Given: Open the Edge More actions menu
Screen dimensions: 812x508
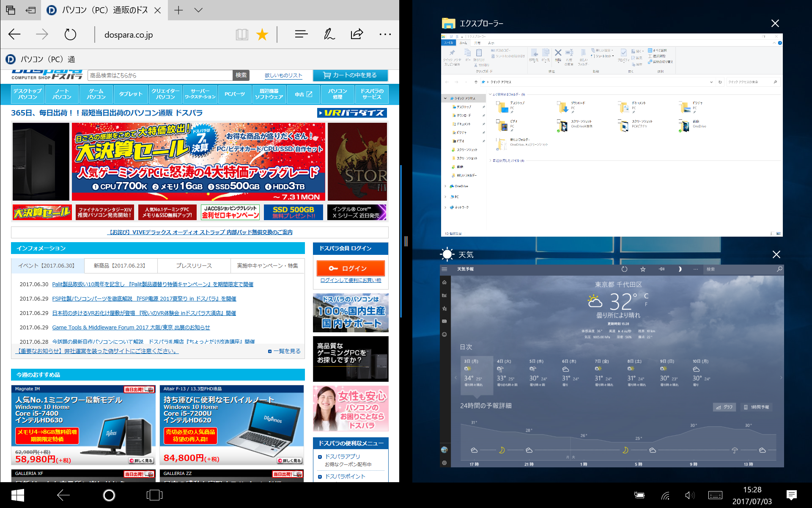Looking at the screenshot, I should click(385, 34).
